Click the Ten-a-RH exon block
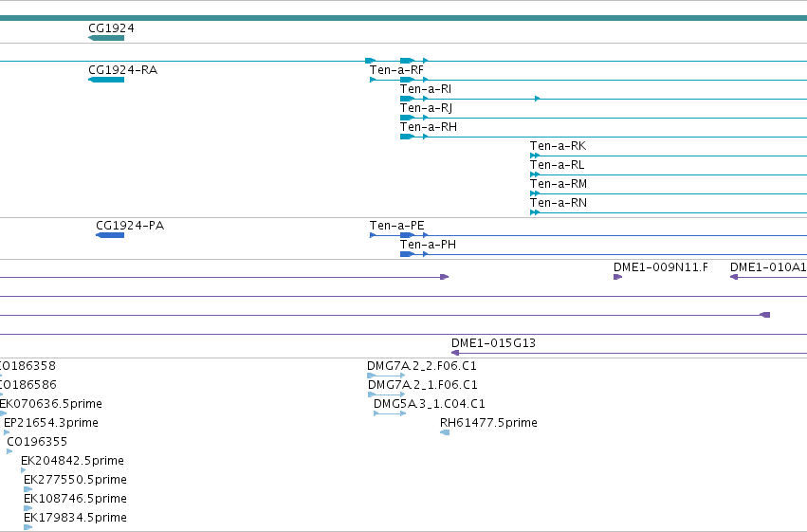807x532 pixels. tap(407, 137)
